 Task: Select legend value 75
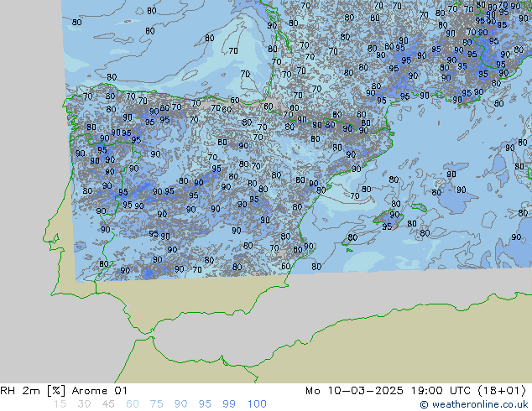click(156, 404)
